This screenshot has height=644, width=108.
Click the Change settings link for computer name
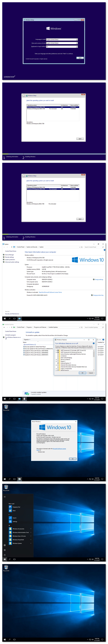click(x=99, y=279)
